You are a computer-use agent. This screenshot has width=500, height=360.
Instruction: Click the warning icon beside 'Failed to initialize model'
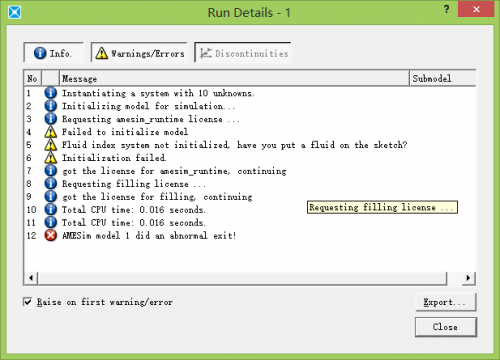pos(51,132)
